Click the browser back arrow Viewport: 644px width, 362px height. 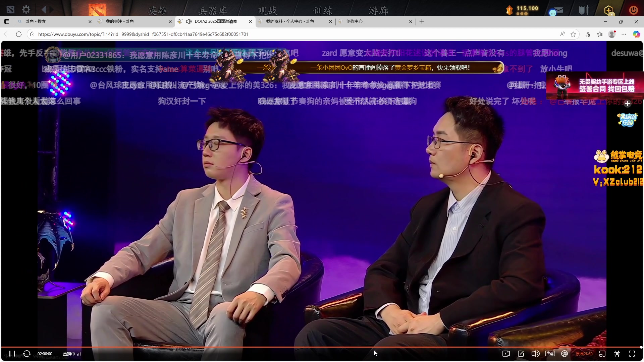point(7,34)
